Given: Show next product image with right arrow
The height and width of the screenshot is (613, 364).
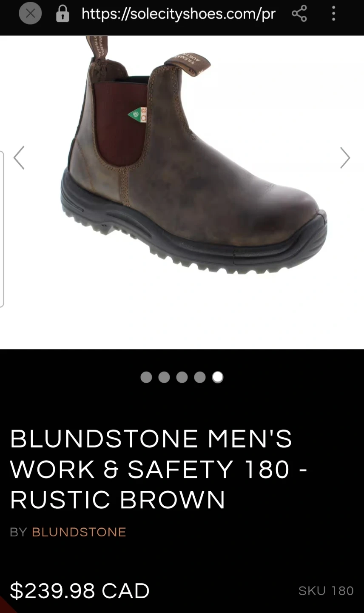Looking at the screenshot, I should point(345,158).
